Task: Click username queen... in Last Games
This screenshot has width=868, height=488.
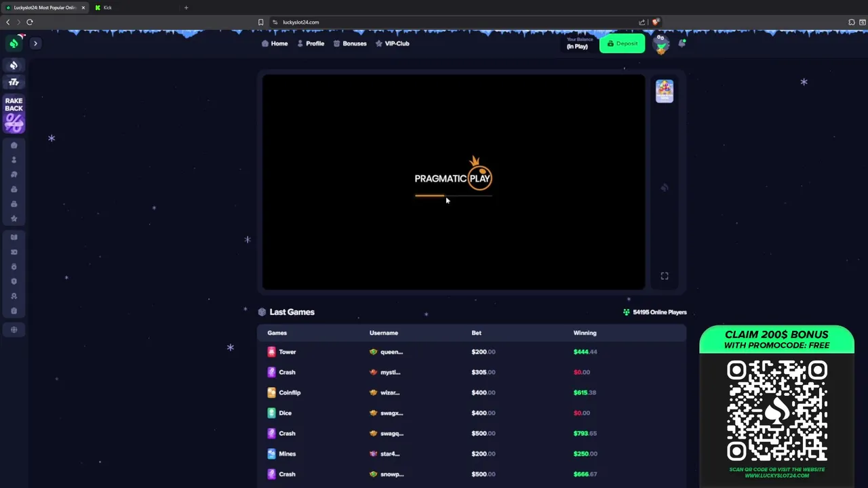Action: [x=391, y=352]
